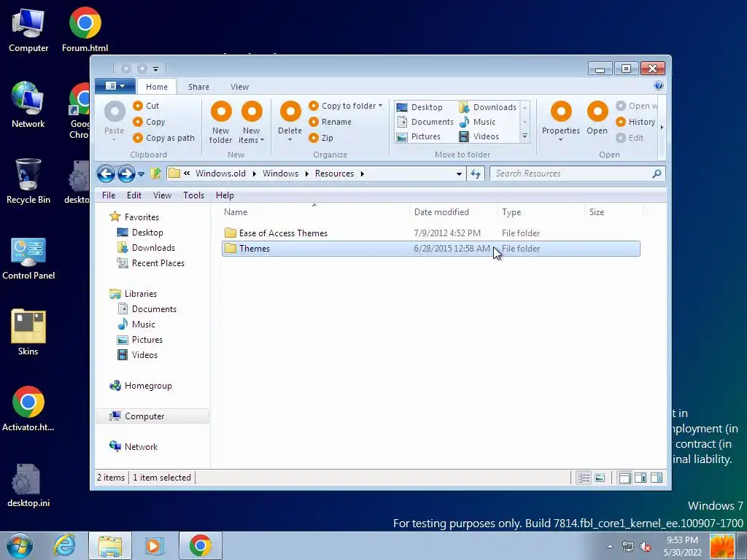
Task: Open the address bar history dropdown
Action: click(x=459, y=174)
